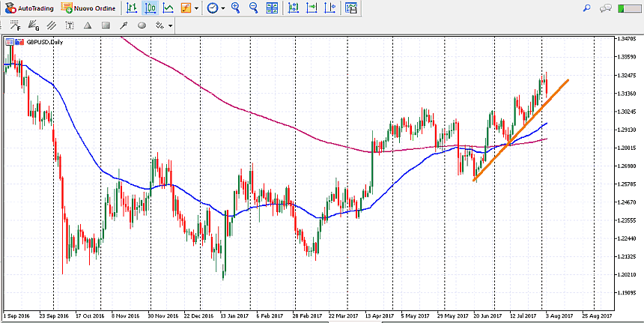This screenshot has height=323, width=644.
Task: Open the timeframe periods clock dropdown
Action: [x=215, y=8]
